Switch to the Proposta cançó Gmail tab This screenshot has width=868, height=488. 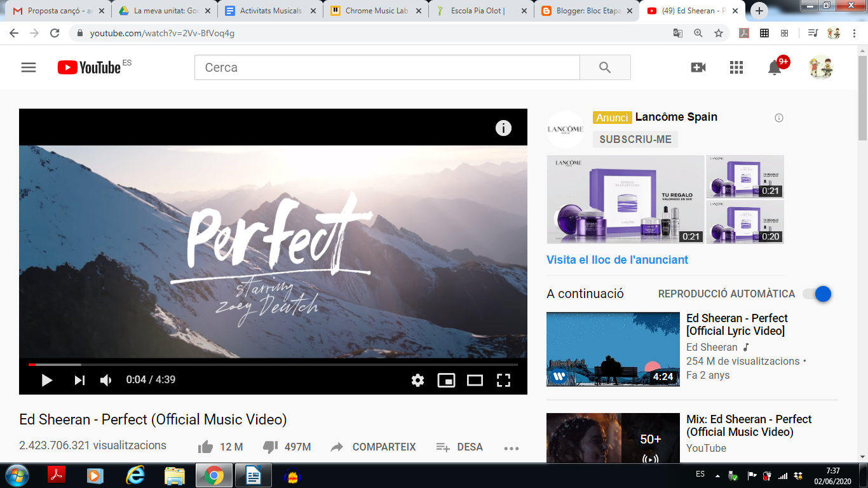coord(58,11)
